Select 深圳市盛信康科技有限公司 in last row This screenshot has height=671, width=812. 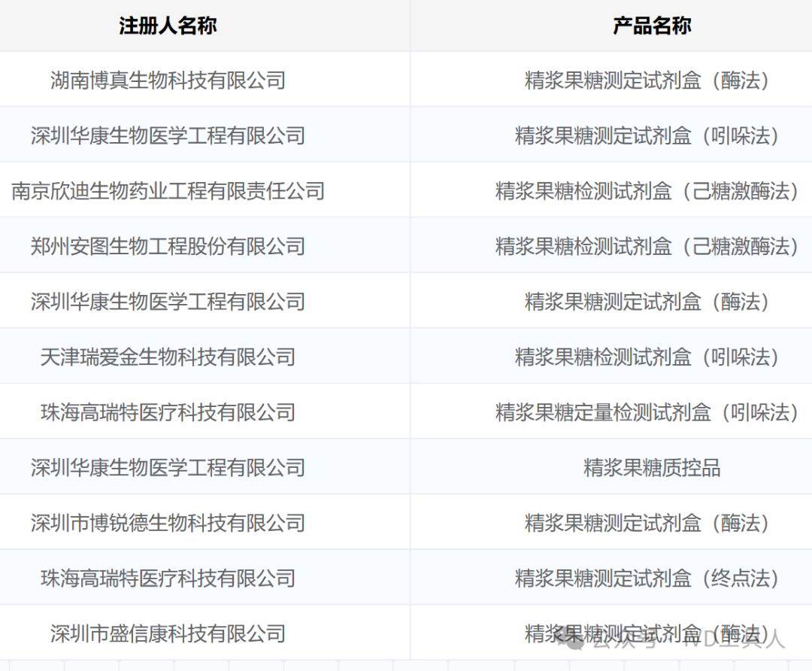coord(167,632)
